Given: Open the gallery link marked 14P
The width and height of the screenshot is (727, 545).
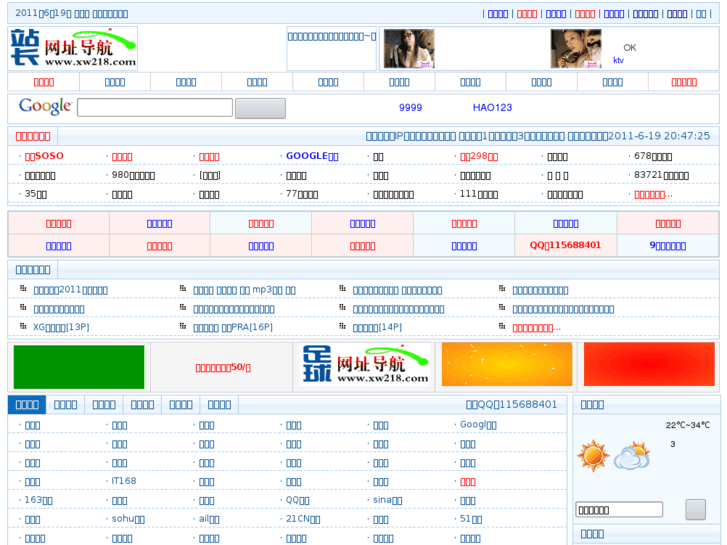Looking at the screenshot, I should tap(377, 327).
